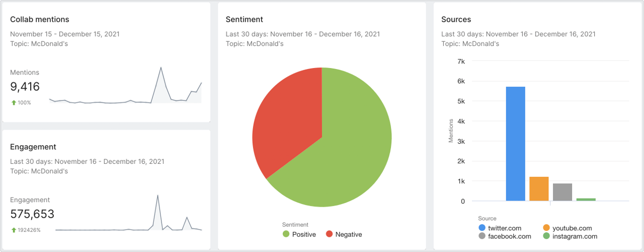Click the green arrow beside 192426%
The width and height of the screenshot is (644, 252).
coord(13,230)
